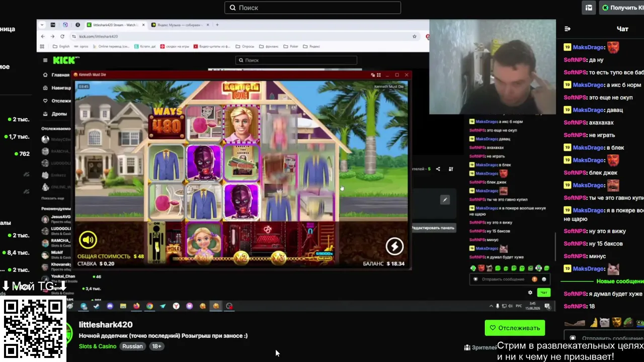The image size is (644, 362).
Task: Open the hamburger menu beside the inner KICK logo
Action: [45, 60]
